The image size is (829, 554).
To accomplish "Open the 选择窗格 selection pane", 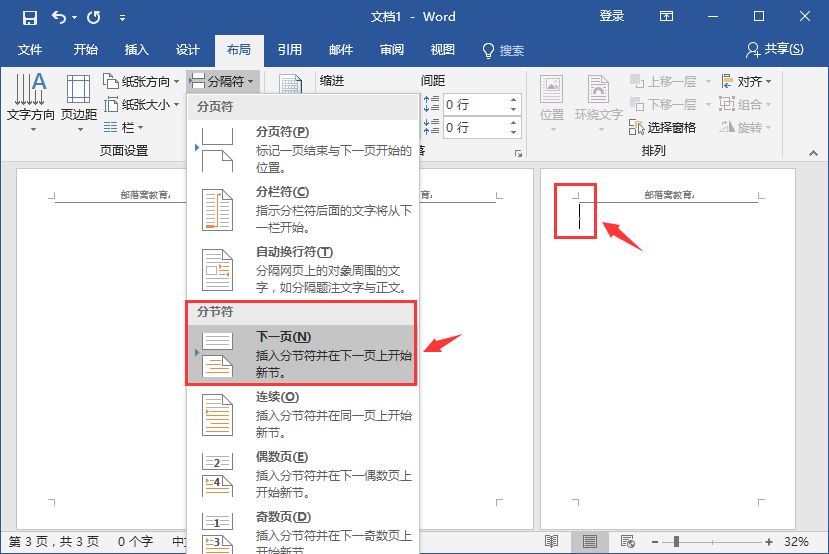I will [662, 127].
